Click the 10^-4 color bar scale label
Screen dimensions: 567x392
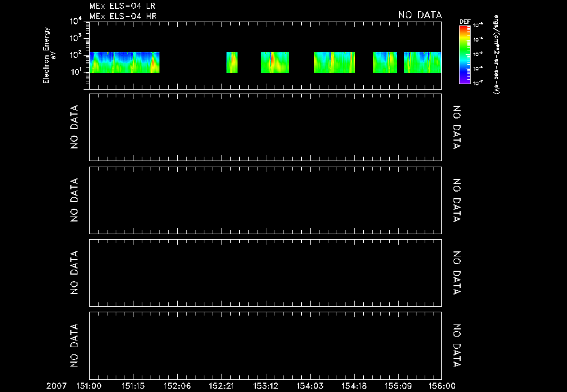(478, 39)
